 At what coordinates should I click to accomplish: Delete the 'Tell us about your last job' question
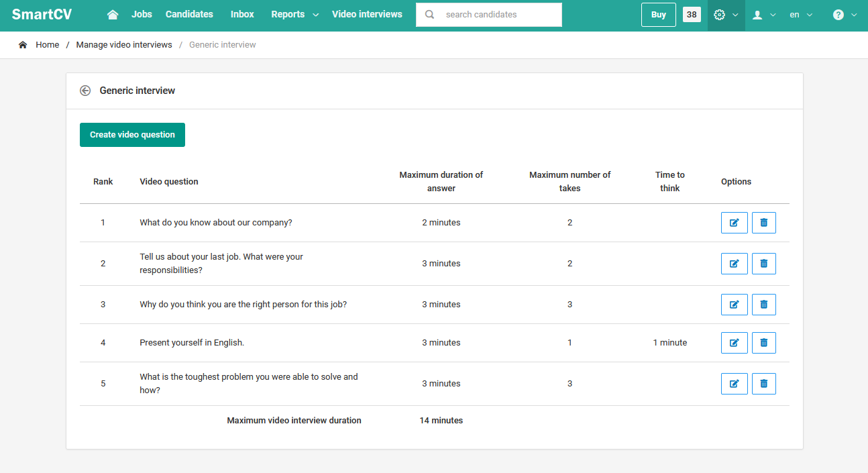click(x=763, y=264)
